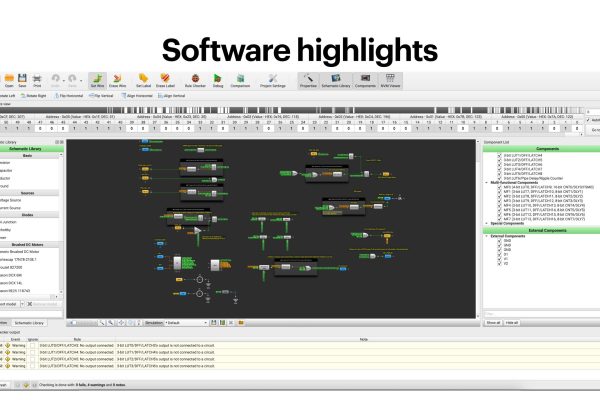
Task: Open the NVM Viewer
Action: click(x=390, y=80)
